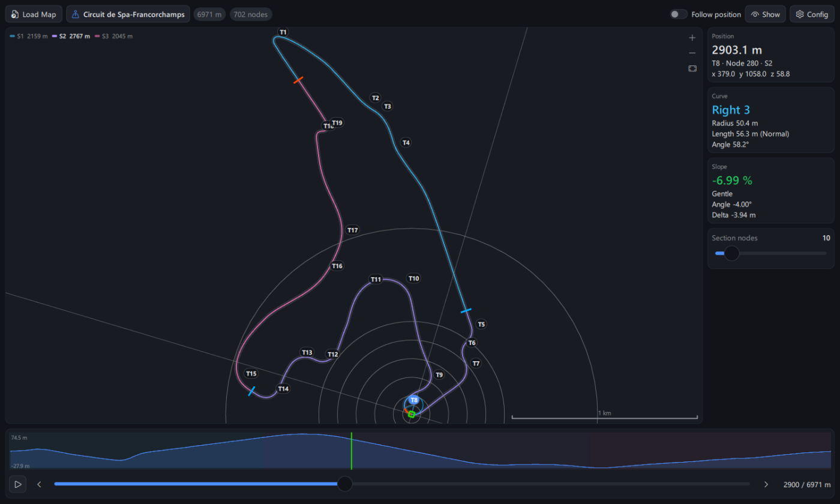The height and width of the screenshot is (504, 840).
Task: Zoom in with the plus icon
Action: coord(692,38)
